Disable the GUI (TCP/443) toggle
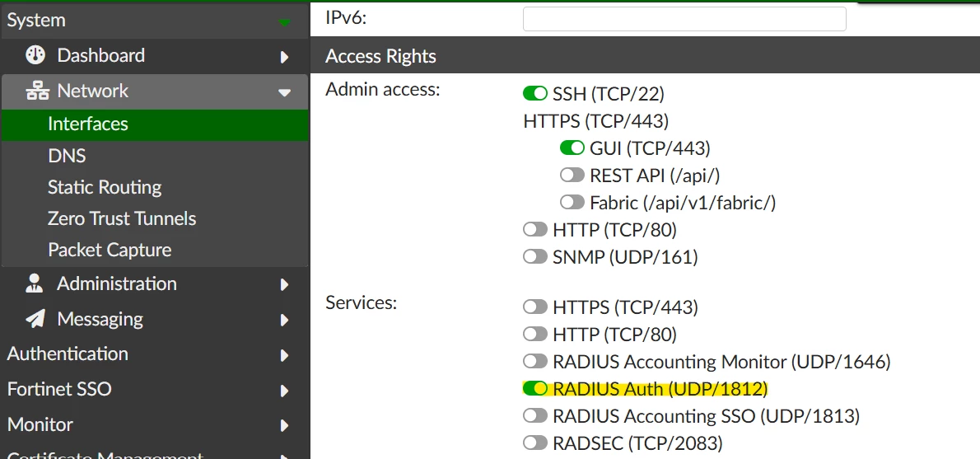The image size is (980, 459). click(x=572, y=148)
